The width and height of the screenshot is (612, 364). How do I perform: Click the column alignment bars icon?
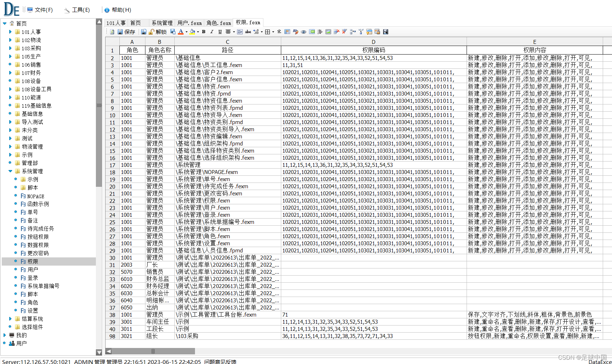point(320,32)
